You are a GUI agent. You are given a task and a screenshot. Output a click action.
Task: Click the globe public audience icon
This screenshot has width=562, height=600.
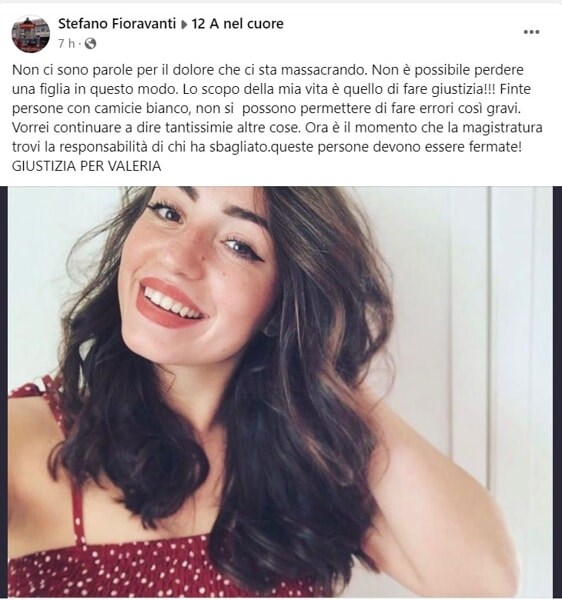(90, 44)
